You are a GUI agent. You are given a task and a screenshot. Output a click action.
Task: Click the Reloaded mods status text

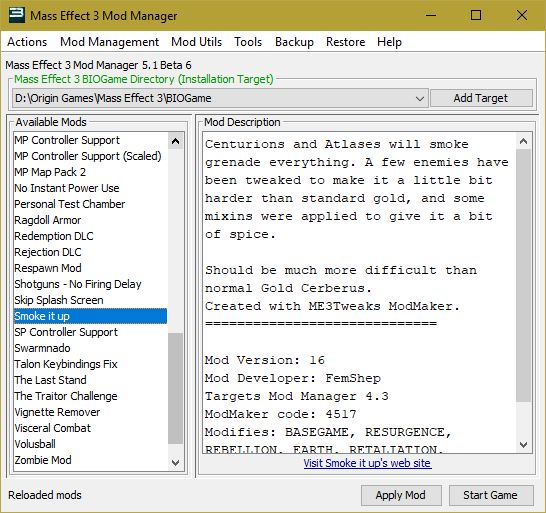click(45, 495)
